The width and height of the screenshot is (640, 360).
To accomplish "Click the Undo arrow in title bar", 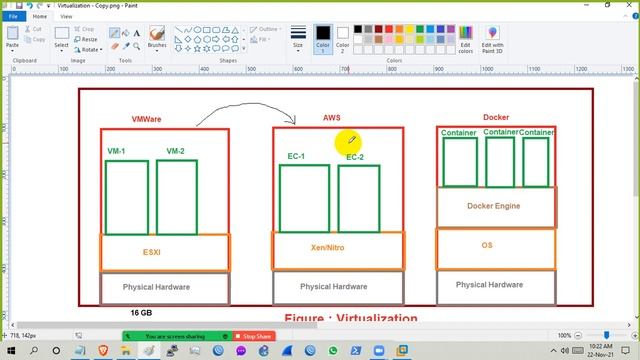I will click(30, 6).
